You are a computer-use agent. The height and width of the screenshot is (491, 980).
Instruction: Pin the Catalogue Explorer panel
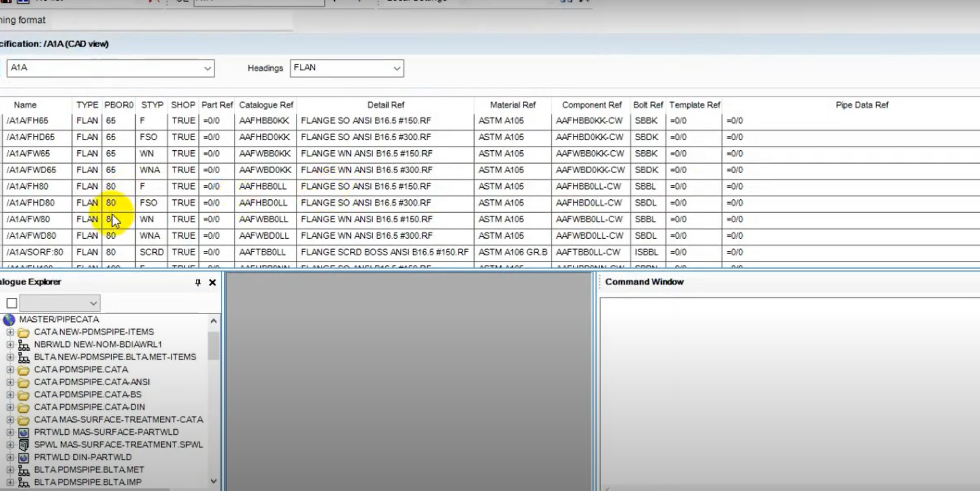coord(198,283)
